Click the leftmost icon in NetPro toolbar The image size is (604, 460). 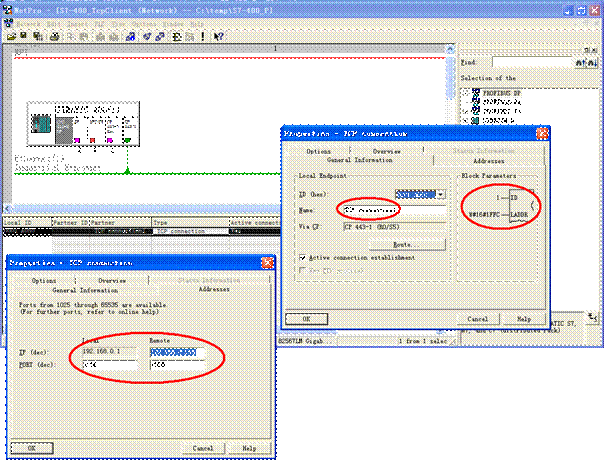point(11,35)
